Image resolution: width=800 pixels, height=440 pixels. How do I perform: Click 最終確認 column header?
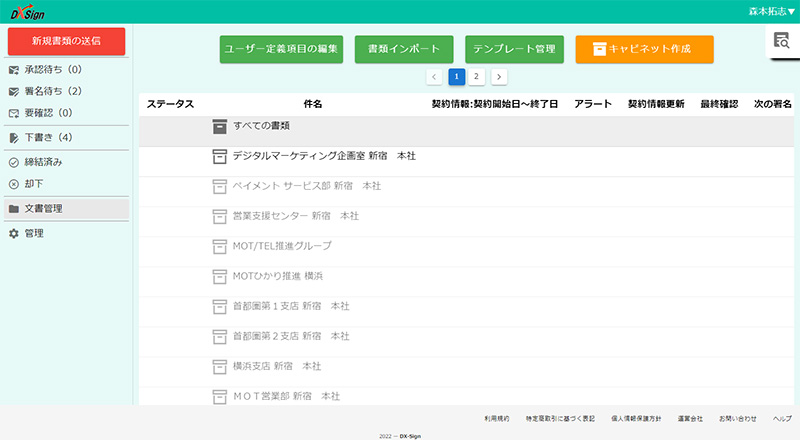coord(719,104)
